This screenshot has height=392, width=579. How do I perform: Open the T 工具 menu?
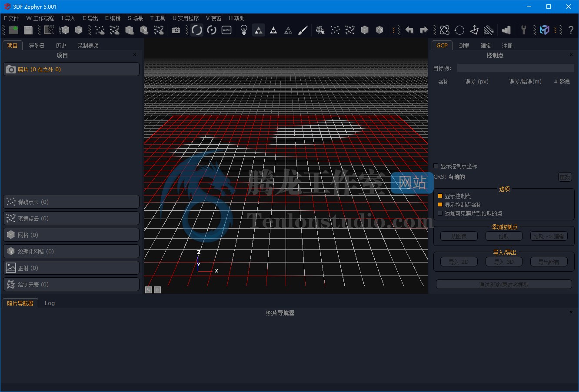(158, 18)
